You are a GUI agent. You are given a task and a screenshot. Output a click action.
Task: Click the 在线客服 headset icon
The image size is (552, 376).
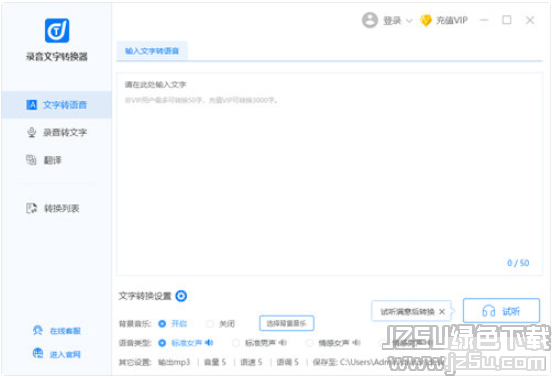click(38, 331)
